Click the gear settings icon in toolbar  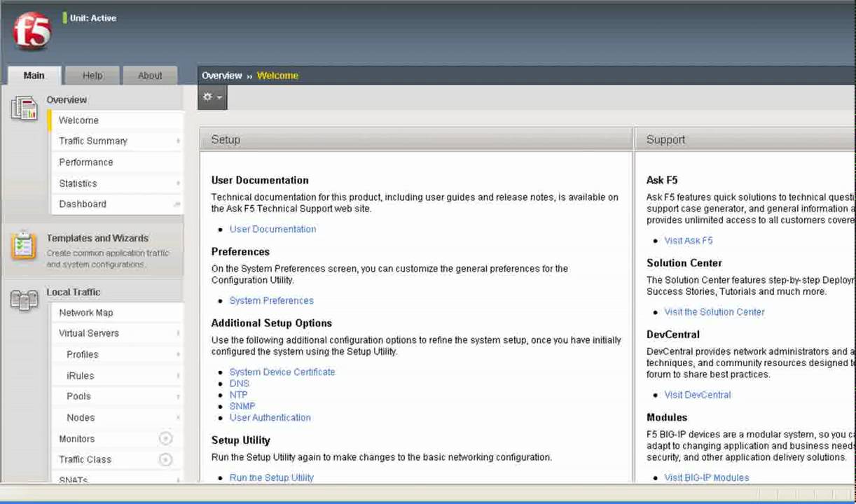pyautogui.click(x=207, y=97)
